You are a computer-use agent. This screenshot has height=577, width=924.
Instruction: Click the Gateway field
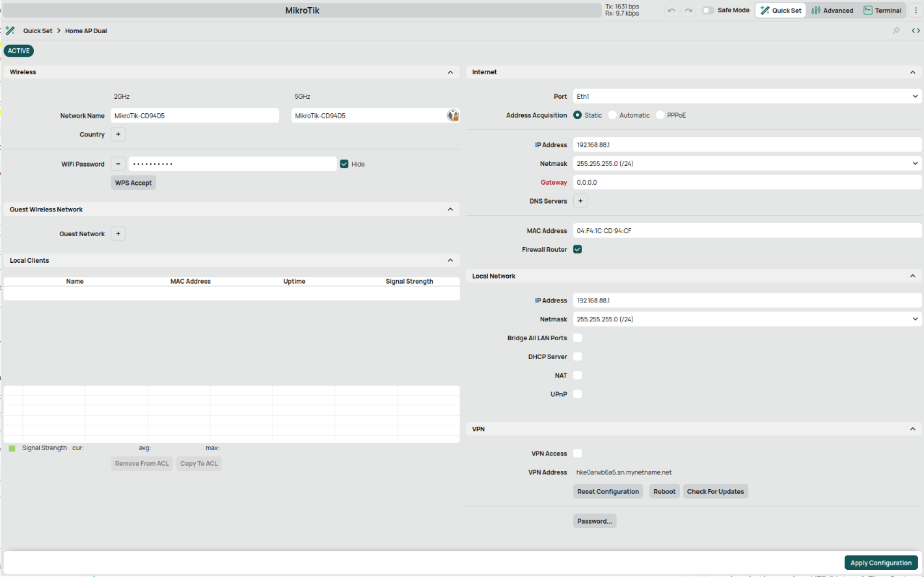pyautogui.click(x=747, y=183)
